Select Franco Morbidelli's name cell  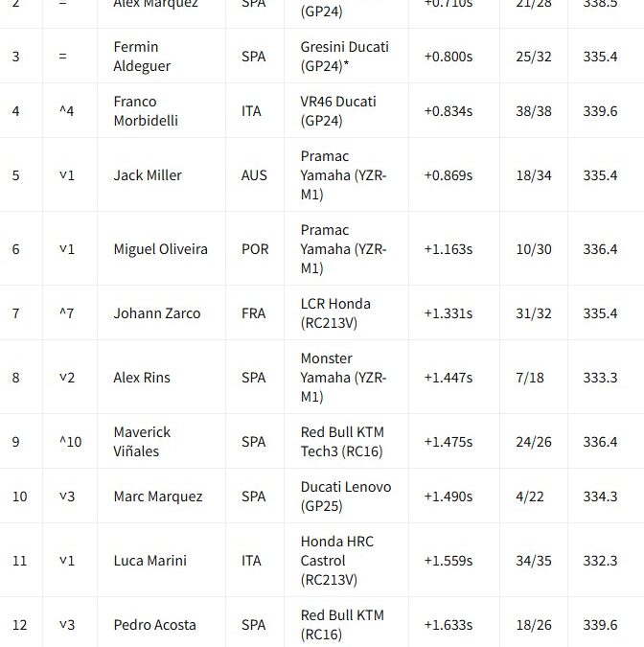coord(148,111)
